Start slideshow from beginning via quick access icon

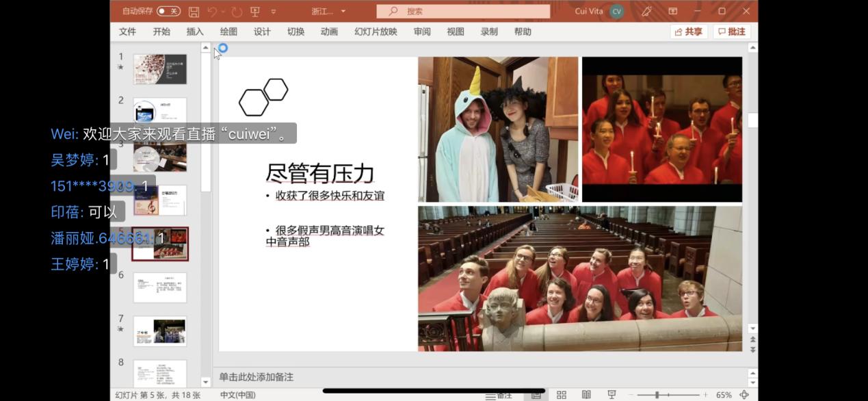pos(255,12)
